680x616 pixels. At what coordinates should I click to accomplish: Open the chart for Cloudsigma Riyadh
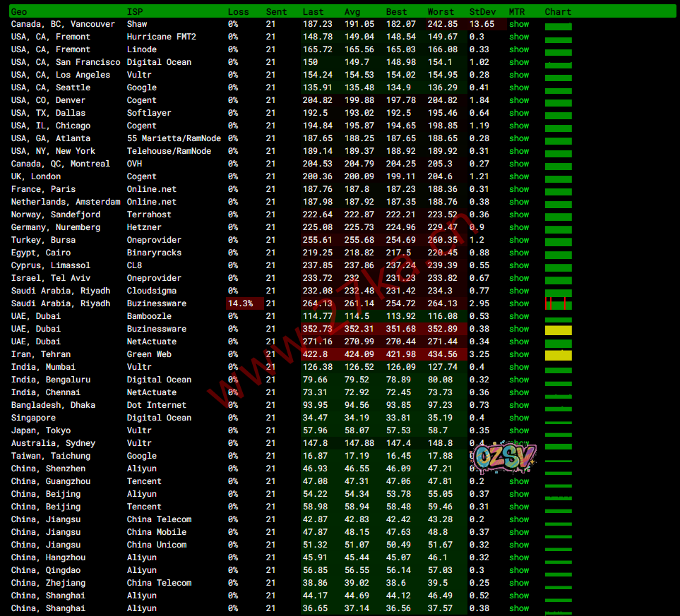[558, 293]
